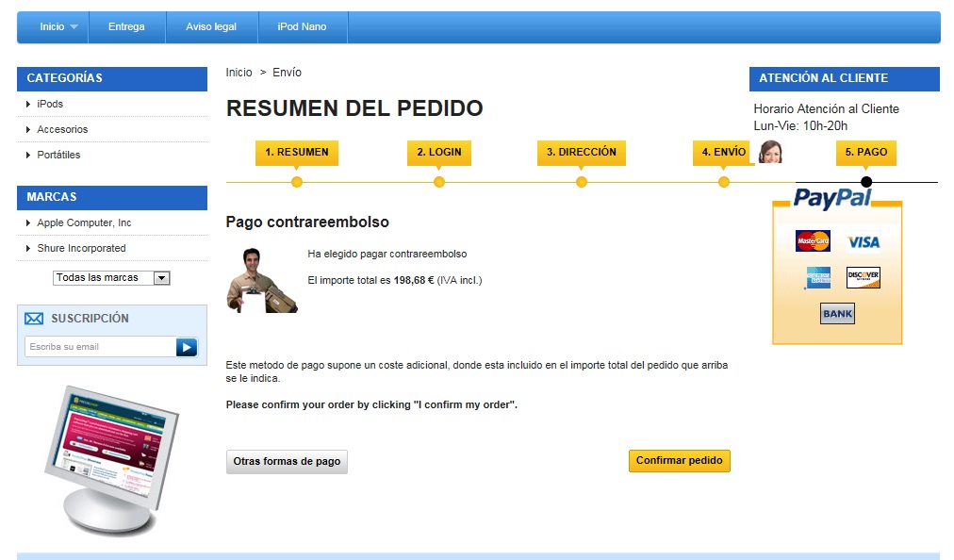Click the black Pago step dot
The width and height of the screenshot is (954, 560).
[867, 182]
